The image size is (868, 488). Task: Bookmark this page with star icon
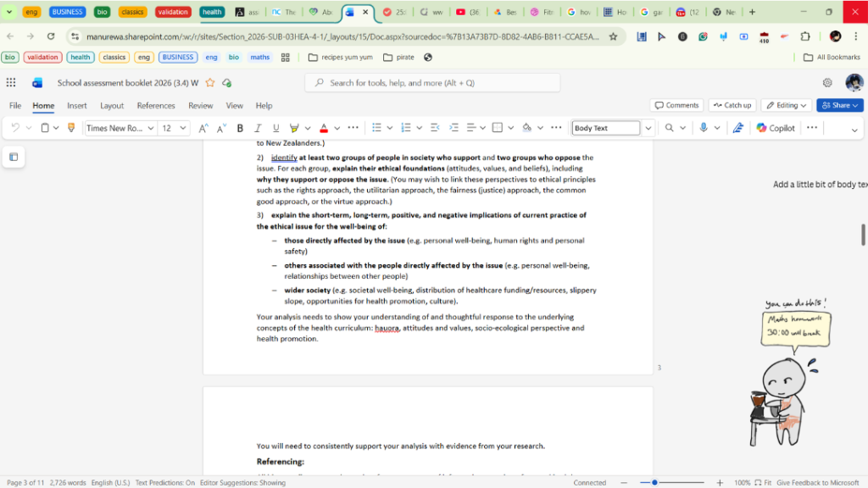tap(613, 36)
